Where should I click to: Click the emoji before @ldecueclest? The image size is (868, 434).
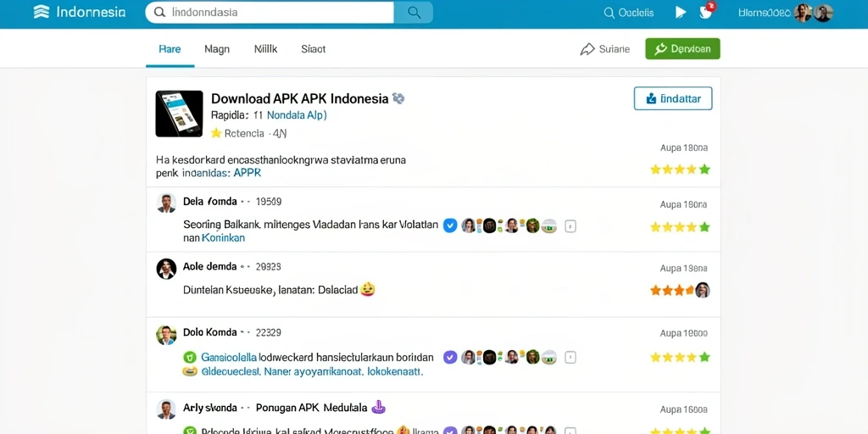coord(190,372)
